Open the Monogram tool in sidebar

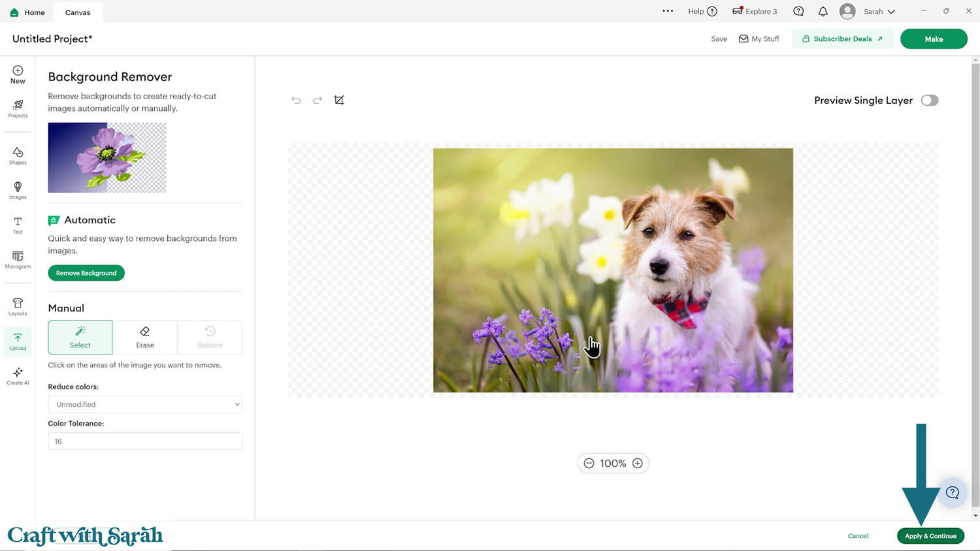coord(18,259)
